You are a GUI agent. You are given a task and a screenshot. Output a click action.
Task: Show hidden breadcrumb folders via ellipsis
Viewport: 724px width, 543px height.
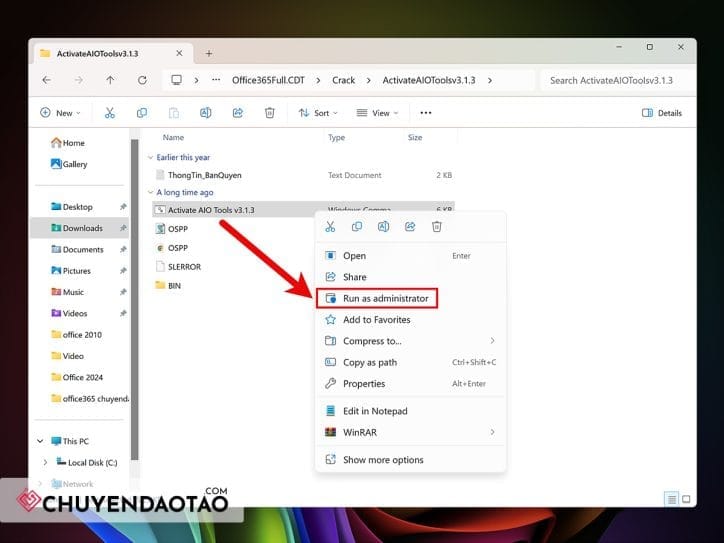point(216,80)
